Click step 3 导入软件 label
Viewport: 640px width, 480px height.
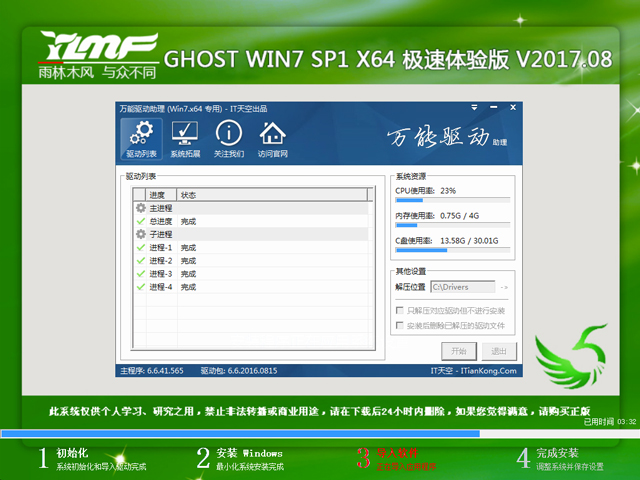[x=397, y=453]
